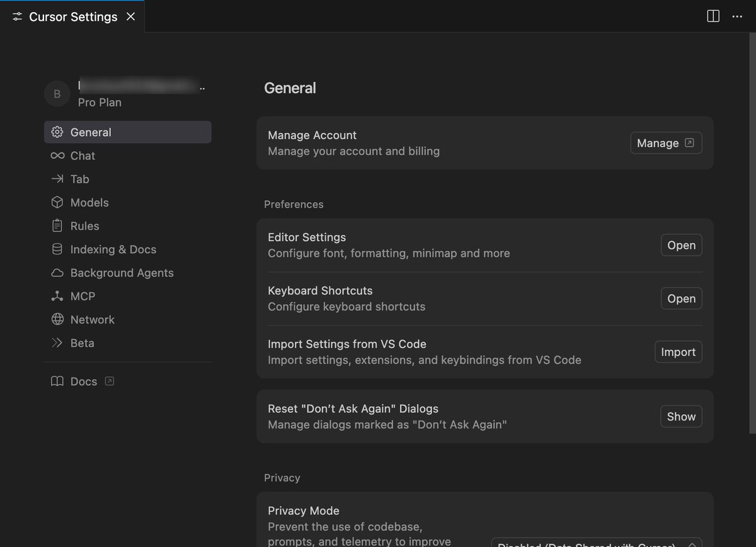Open Background Agents settings
Image resolution: width=756 pixels, height=547 pixels.
coord(128,273)
